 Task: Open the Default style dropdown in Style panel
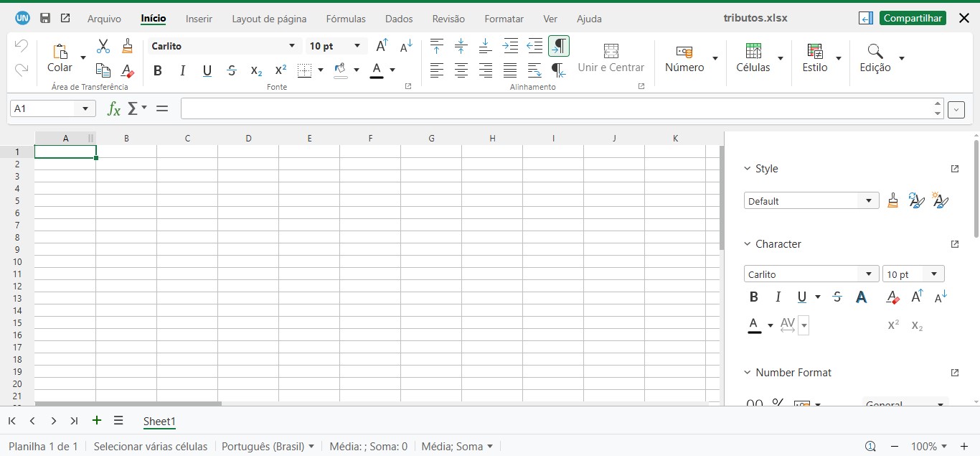click(811, 200)
